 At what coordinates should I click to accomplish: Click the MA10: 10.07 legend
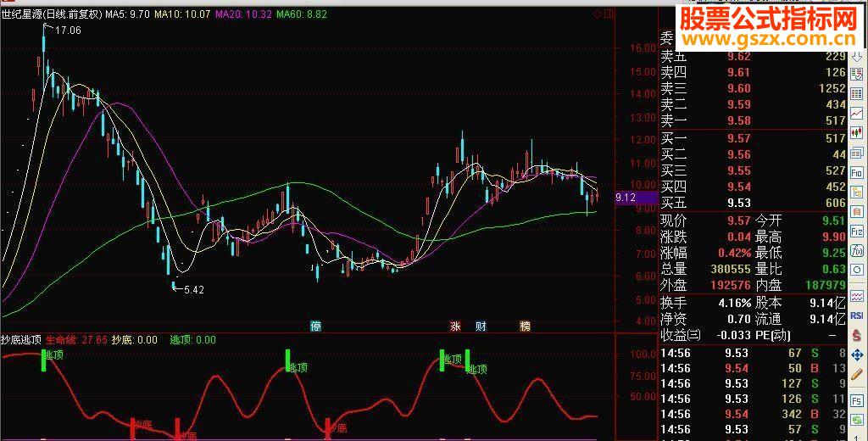click(x=182, y=14)
